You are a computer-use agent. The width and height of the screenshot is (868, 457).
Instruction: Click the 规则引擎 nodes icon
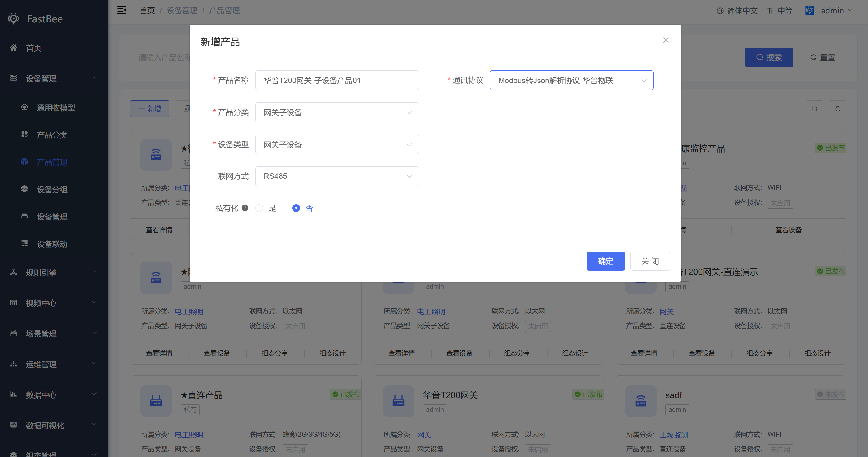click(13, 272)
